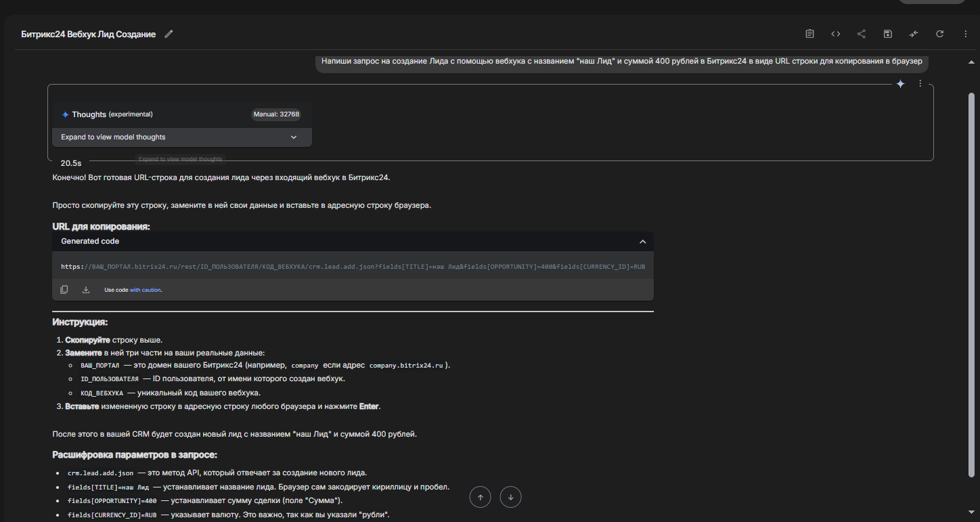Open the top toolbar three-dot menu

tap(966, 34)
